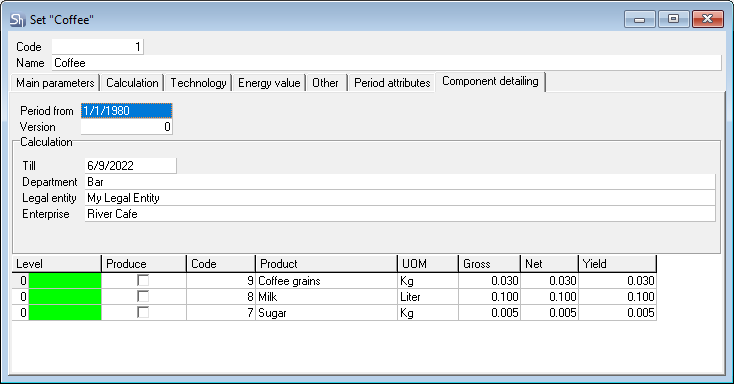734x384 pixels.
Task: Click the Version number field
Action: [126, 127]
